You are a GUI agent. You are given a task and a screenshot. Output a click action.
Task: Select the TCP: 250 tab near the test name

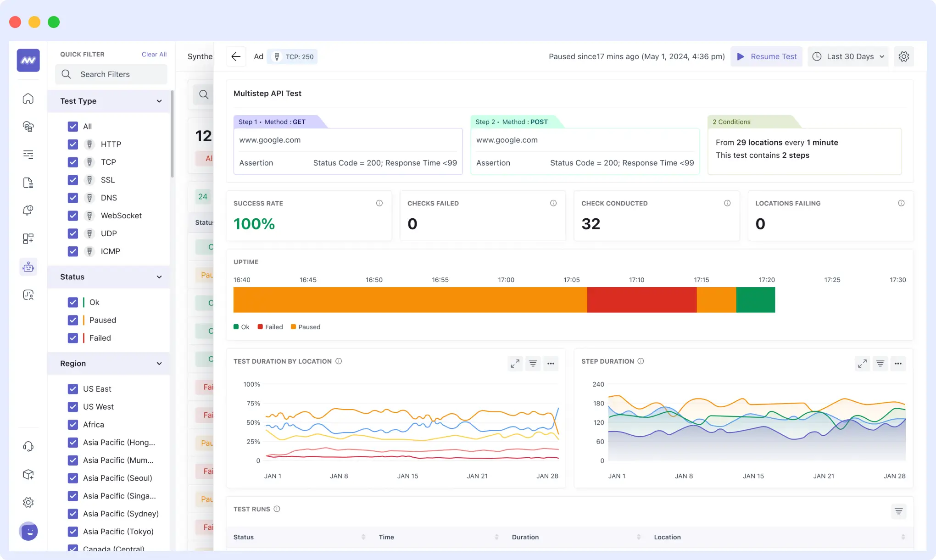coord(292,56)
